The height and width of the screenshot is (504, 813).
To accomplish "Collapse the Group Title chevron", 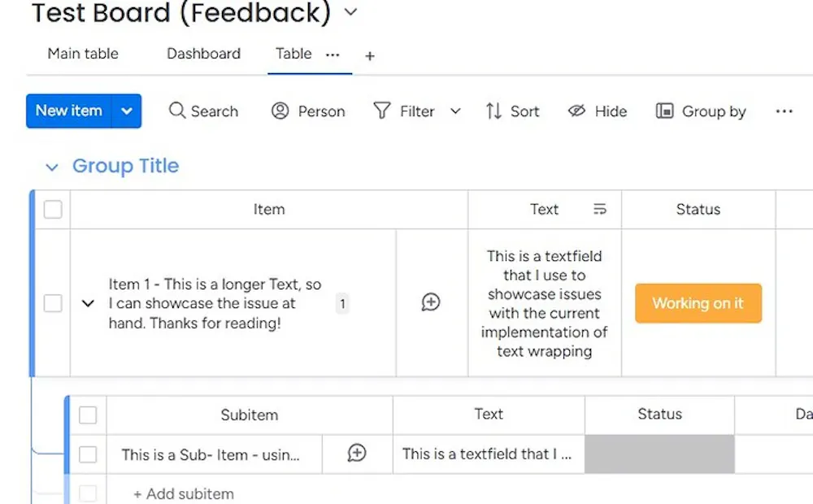I will coord(52,167).
